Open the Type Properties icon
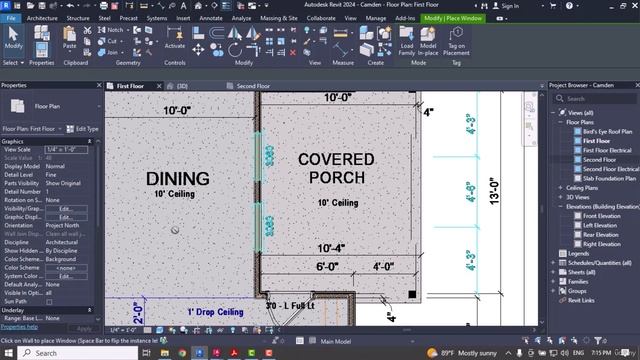This screenshot has width=640, height=360. coord(42,32)
